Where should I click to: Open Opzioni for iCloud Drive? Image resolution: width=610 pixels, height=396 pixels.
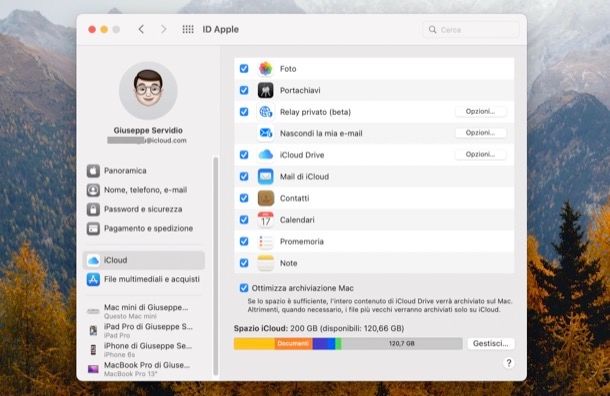480,154
